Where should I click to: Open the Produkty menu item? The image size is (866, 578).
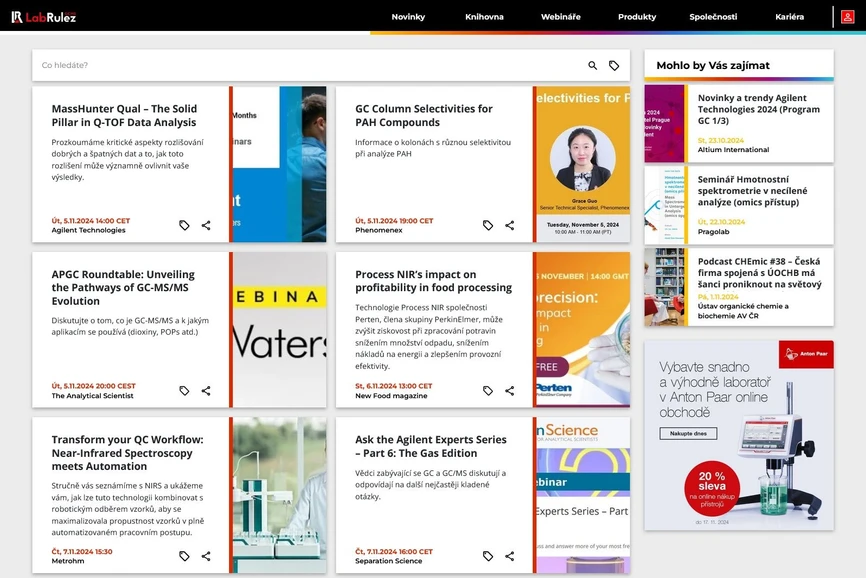click(x=637, y=17)
